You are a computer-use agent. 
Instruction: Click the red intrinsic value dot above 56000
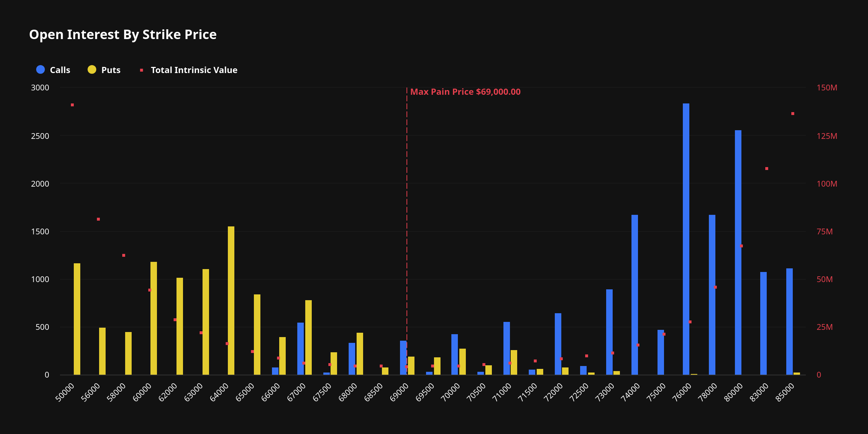(x=98, y=219)
